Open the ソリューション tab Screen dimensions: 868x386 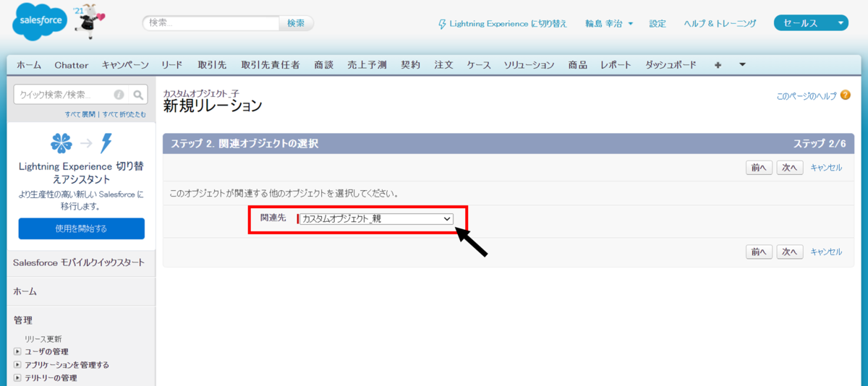click(529, 65)
